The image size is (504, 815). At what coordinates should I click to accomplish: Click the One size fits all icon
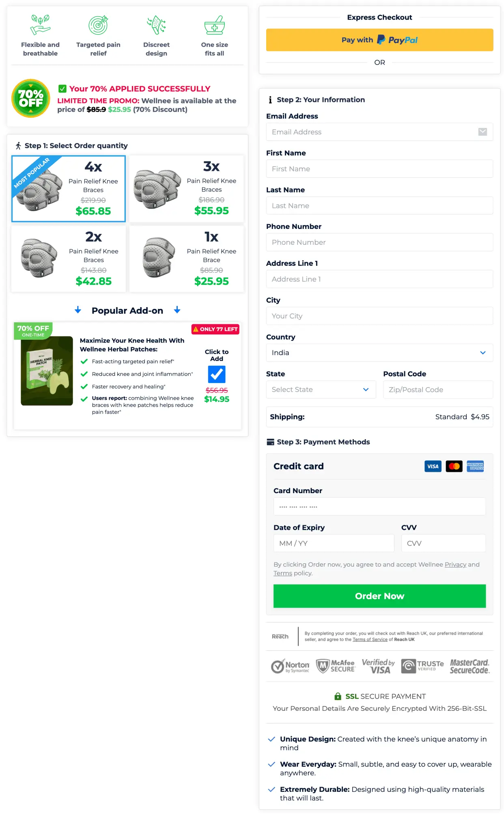pyautogui.click(x=214, y=25)
